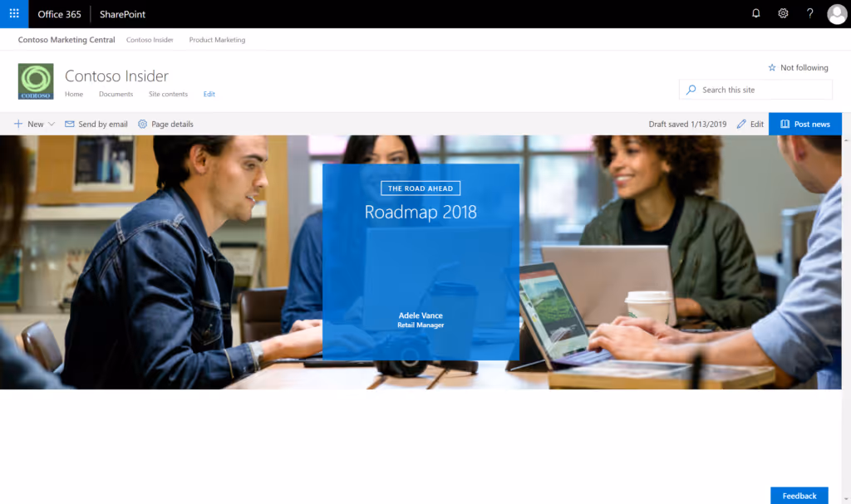Open notifications bell
Viewport: 851px width, 504px height.
[756, 13]
